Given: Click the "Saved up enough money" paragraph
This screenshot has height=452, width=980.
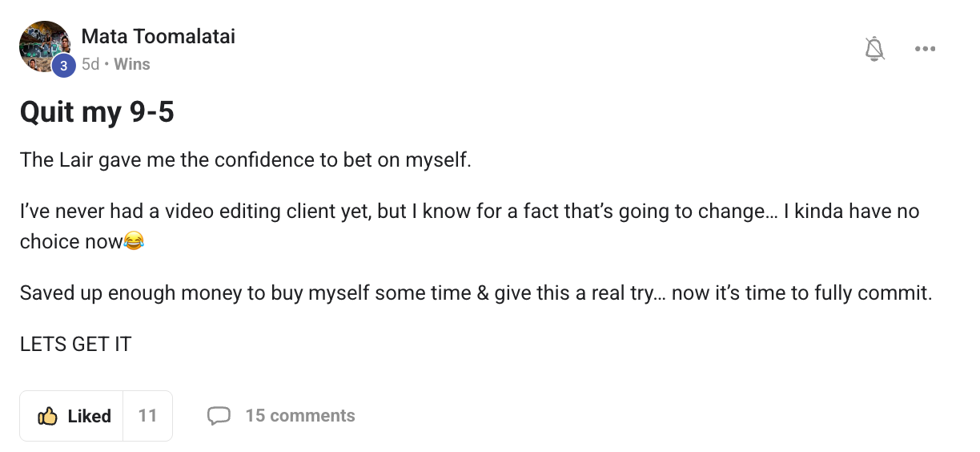Looking at the screenshot, I should pos(476,293).
